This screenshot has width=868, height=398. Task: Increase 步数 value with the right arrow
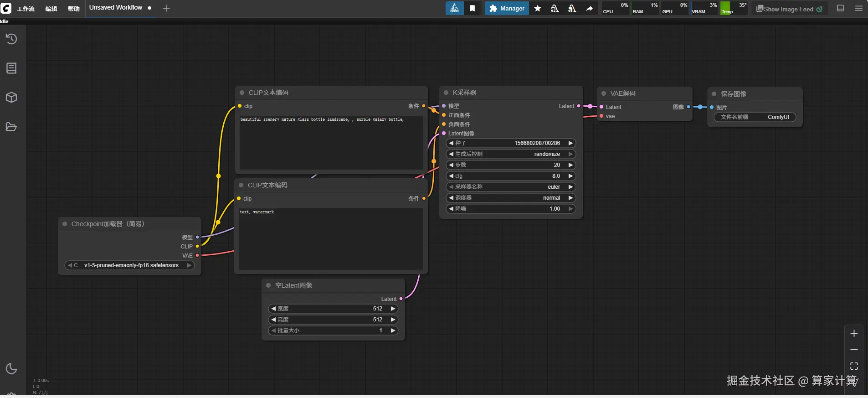[x=570, y=165]
